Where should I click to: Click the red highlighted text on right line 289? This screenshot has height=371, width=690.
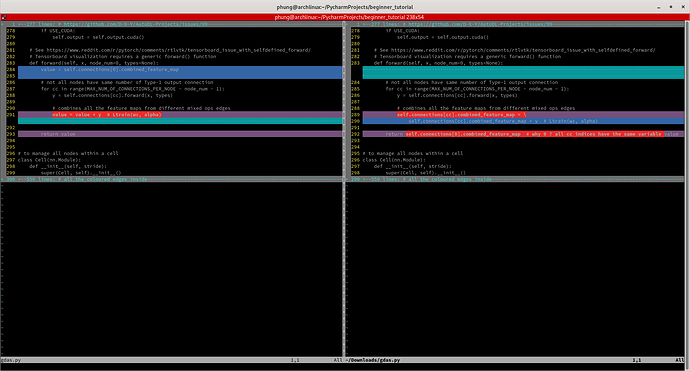pyautogui.click(x=462, y=114)
